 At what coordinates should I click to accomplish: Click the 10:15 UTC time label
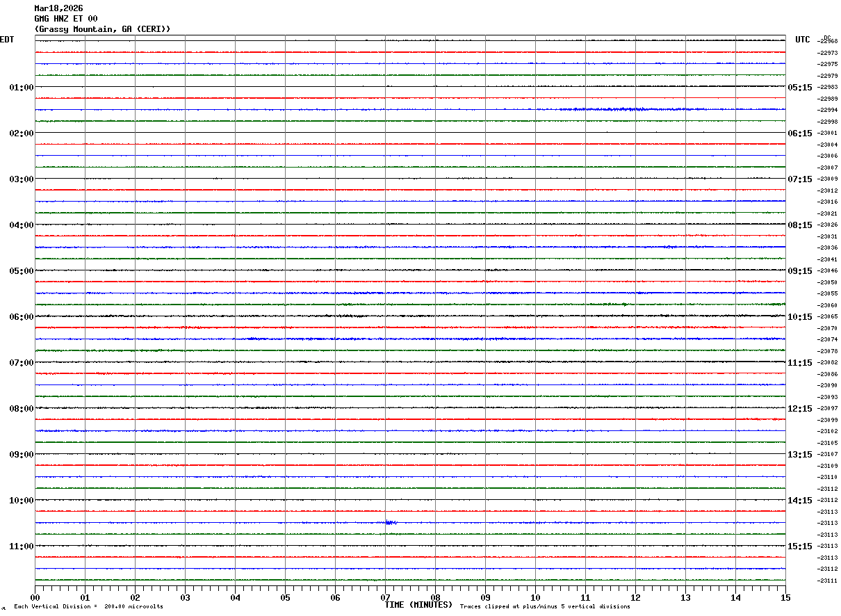click(800, 317)
